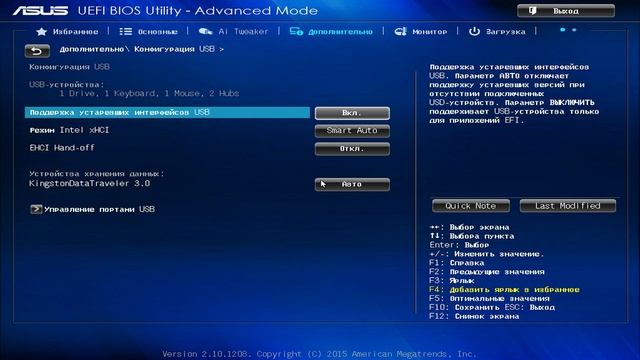Click the Устройства хранения данных heading
Image resolution: width=640 pixels, height=360 pixels.
(97, 174)
